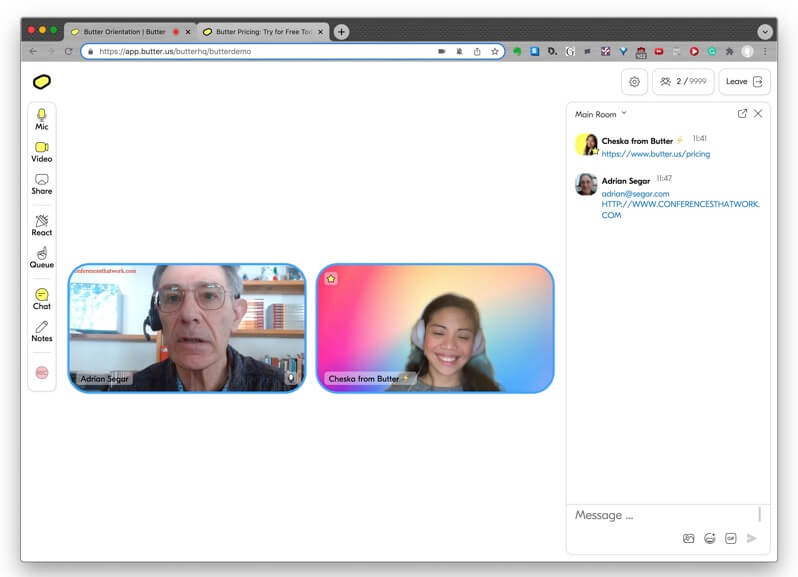The height and width of the screenshot is (577, 798).
Task: Click the Adrian Segar name label on video
Action: pos(104,379)
